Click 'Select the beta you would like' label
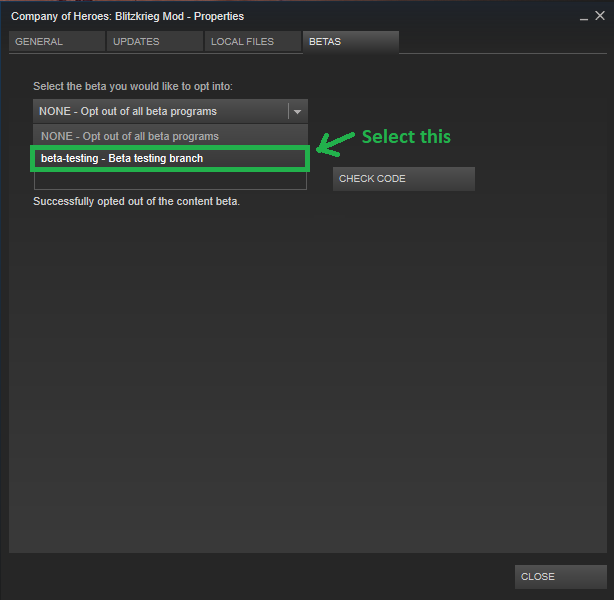614x600 pixels. click(x=133, y=86)
